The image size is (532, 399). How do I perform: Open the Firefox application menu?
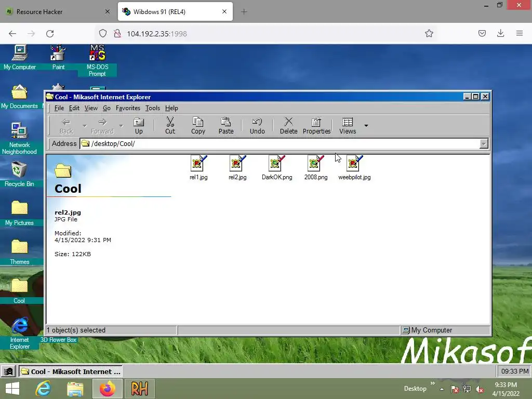click(520, 33)
